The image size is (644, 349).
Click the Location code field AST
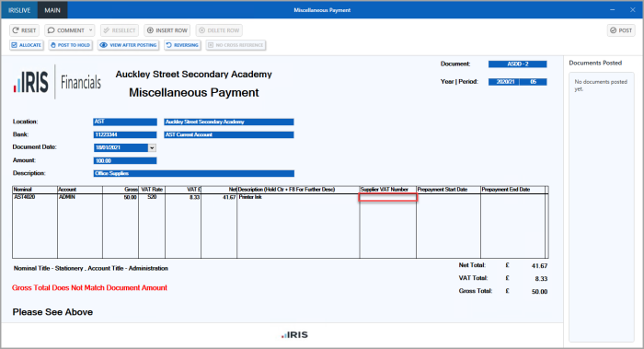click(x=125, y=122)
